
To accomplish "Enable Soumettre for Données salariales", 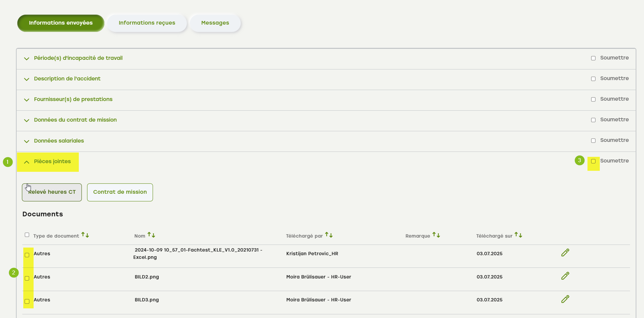I will [593, 141].
